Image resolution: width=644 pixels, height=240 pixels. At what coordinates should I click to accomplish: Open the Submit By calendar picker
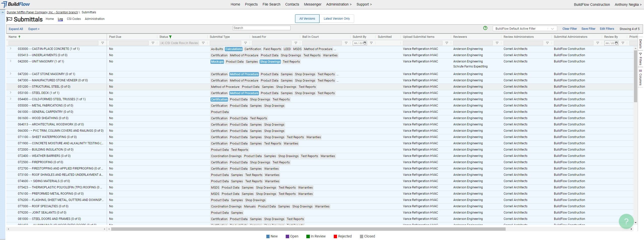365,43
